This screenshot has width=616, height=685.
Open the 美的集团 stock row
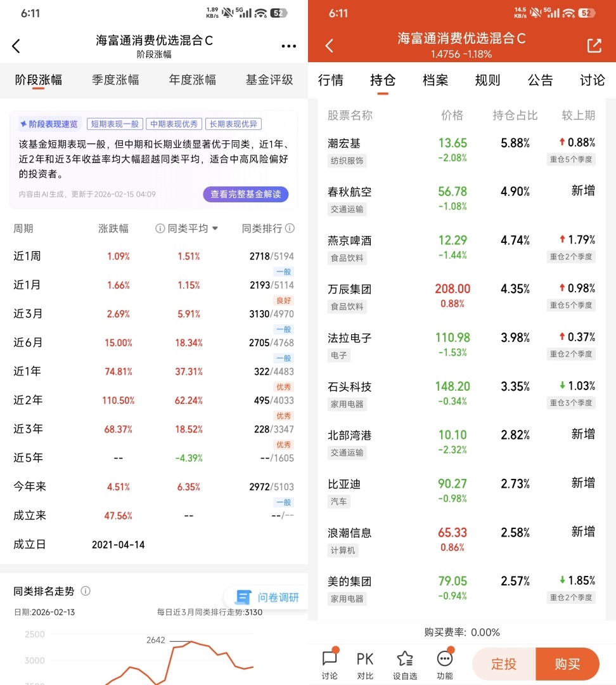461,590
